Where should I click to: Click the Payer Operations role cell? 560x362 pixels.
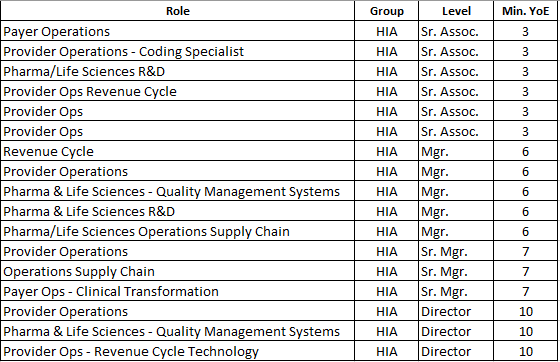pos(178,31)
